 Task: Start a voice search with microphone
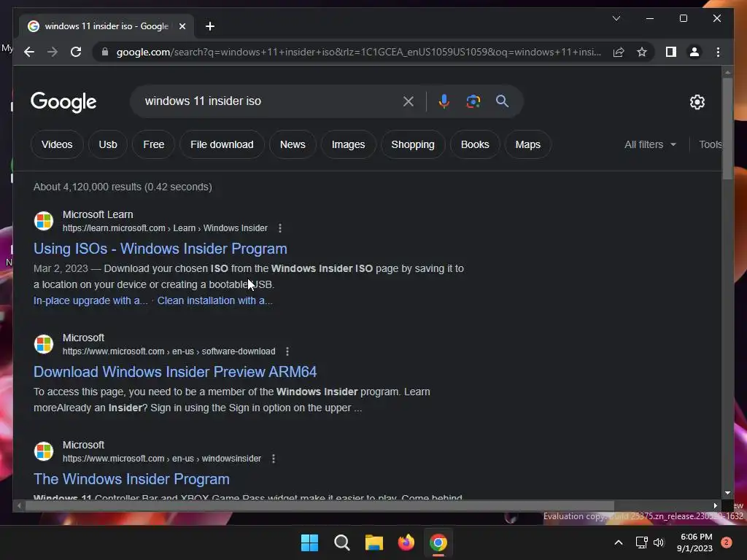coord(444,101)
